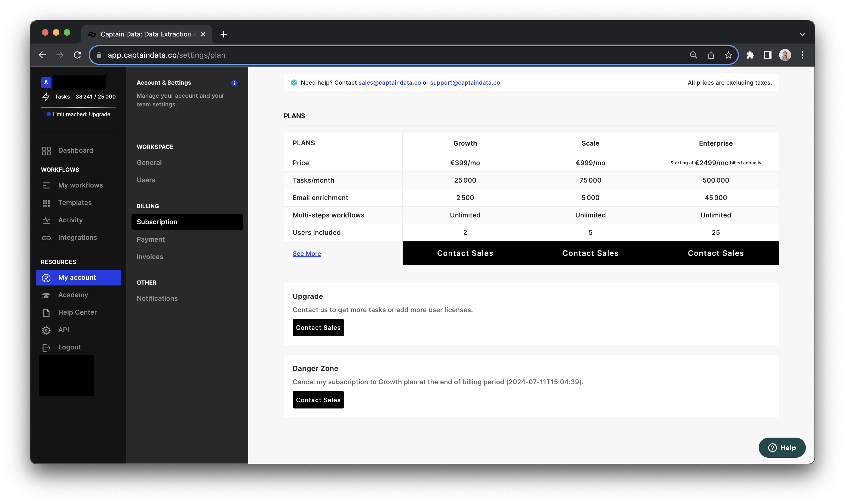The image size is (845, 504).
Task: Click Contact Sales for Enterprise plan
Action: pos(716,253)
